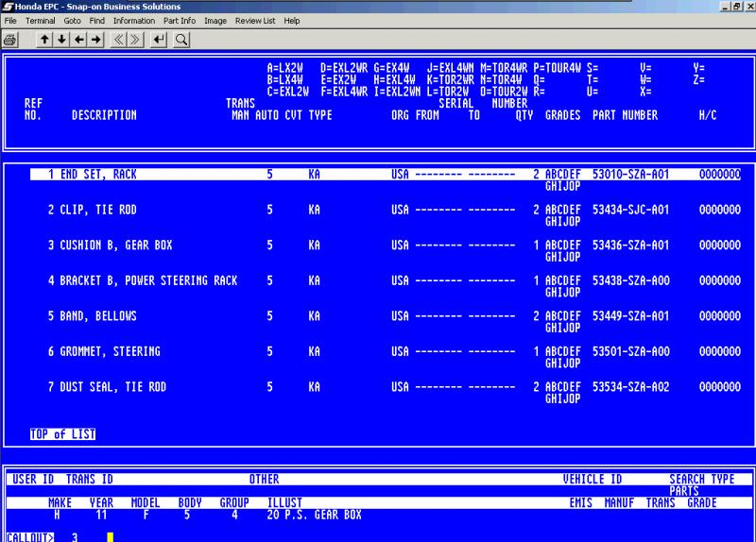The image size is (756, 542).
Task: Open the Image menu
Action: [x=215, y=21]
